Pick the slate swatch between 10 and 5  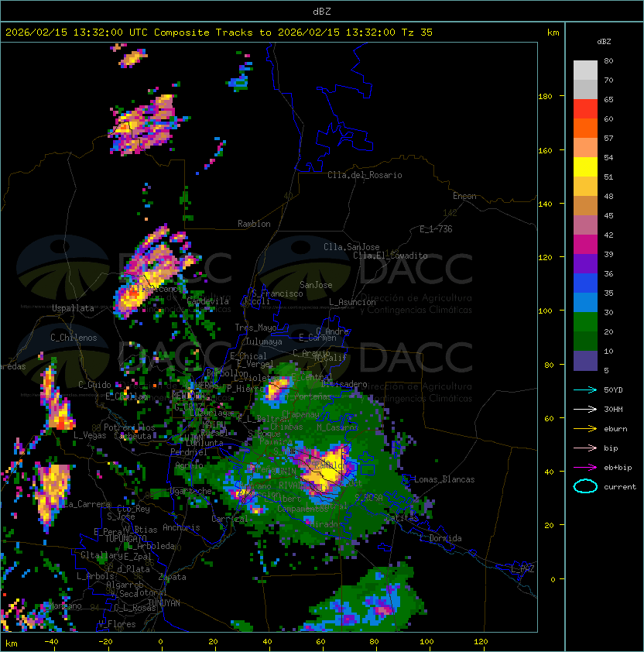tap(585, 361)
